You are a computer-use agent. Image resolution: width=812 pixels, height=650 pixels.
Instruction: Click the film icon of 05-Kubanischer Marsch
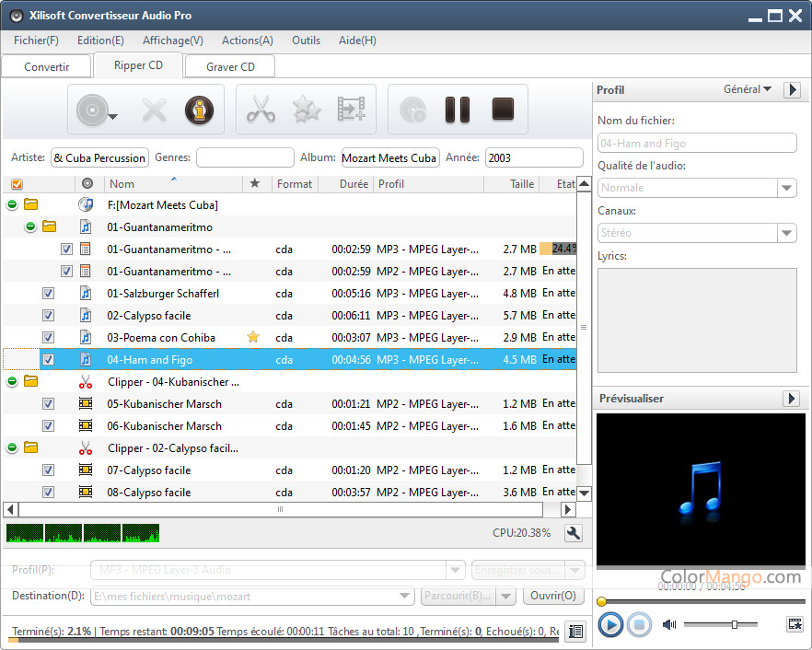coord(86,403)
